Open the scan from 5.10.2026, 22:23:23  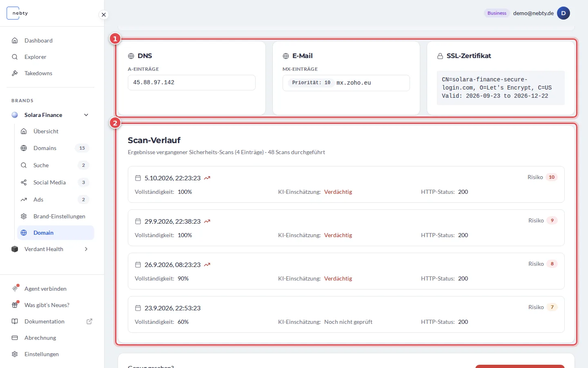[346, 184]
